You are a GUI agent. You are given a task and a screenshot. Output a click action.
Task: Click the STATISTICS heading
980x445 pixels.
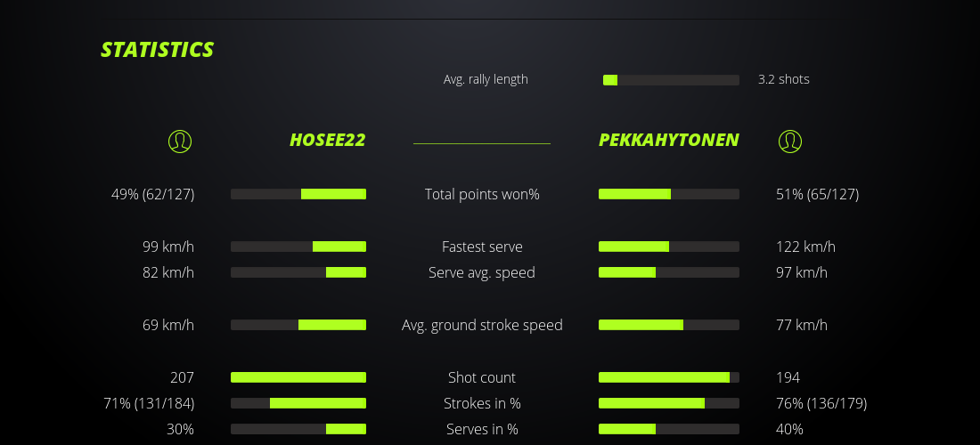click(x=158, y=50)
